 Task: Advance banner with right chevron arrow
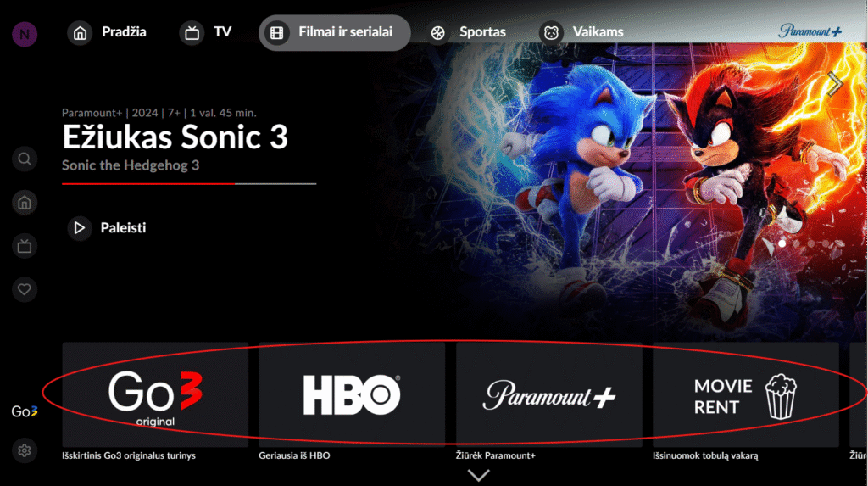click(x=835, y=84)
